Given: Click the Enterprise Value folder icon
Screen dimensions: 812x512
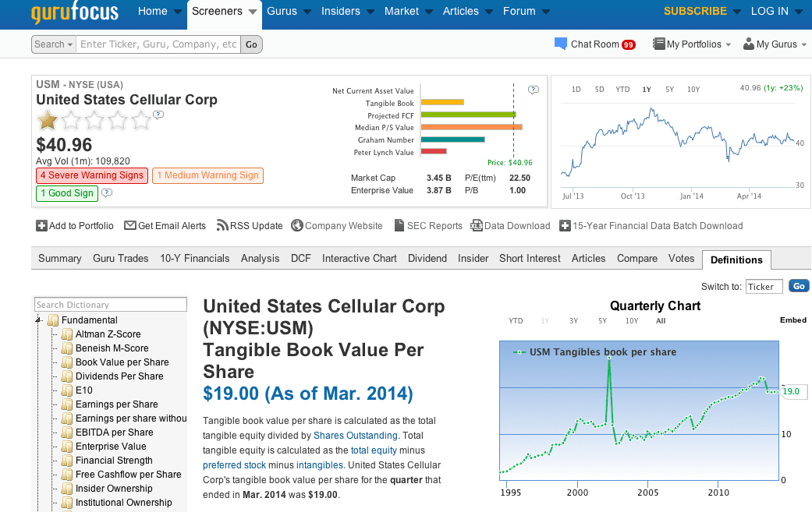Looking at the screenshot, I should [x=67, y=447].
